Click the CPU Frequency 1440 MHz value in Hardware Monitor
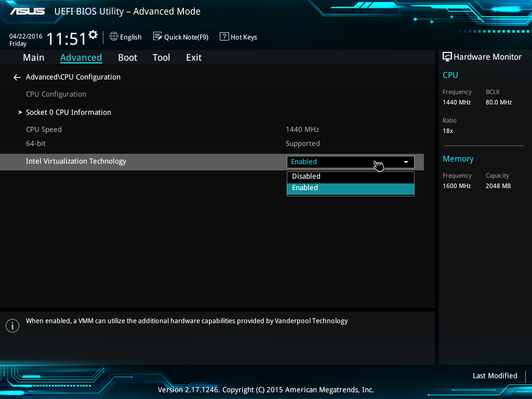Screen dimensions: 532x399 (456, 102)
